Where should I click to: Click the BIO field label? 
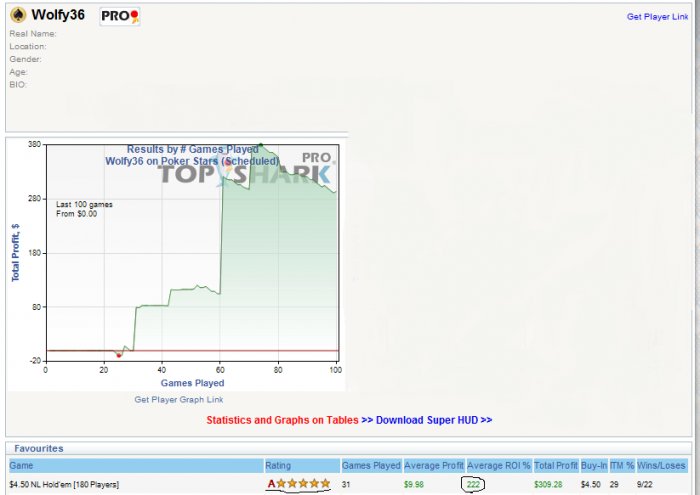pyautogui.click(x=18, y=85)
